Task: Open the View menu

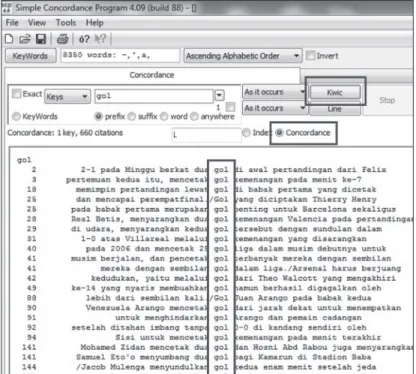Action: pyautogui.click(x=37, y=23)
